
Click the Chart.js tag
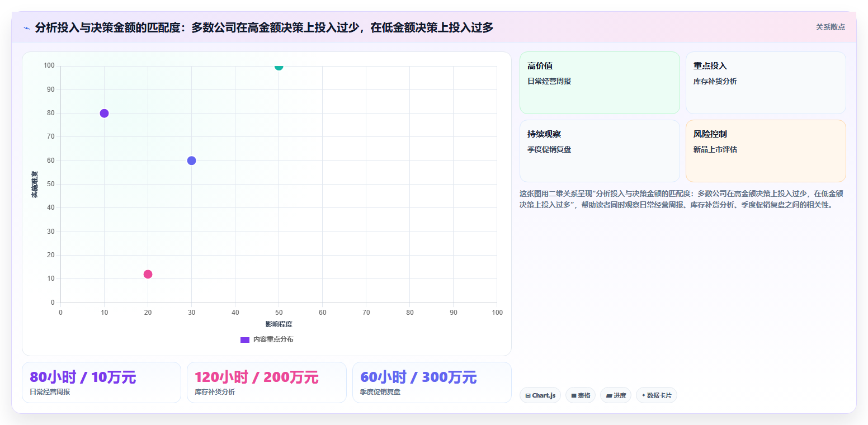pos(540,395)
